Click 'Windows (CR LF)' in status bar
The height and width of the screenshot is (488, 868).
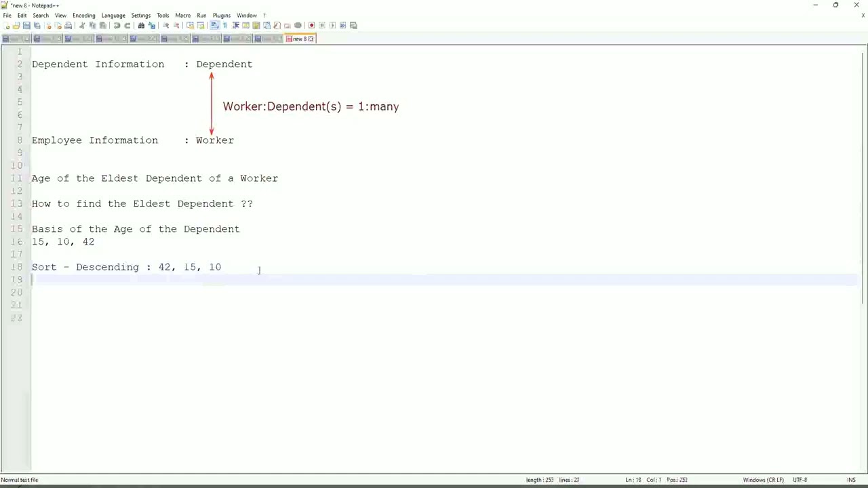[763, 480]
